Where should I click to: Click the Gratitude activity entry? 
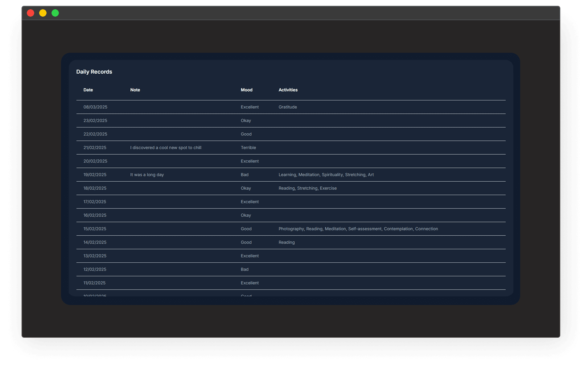pos(288,107)
